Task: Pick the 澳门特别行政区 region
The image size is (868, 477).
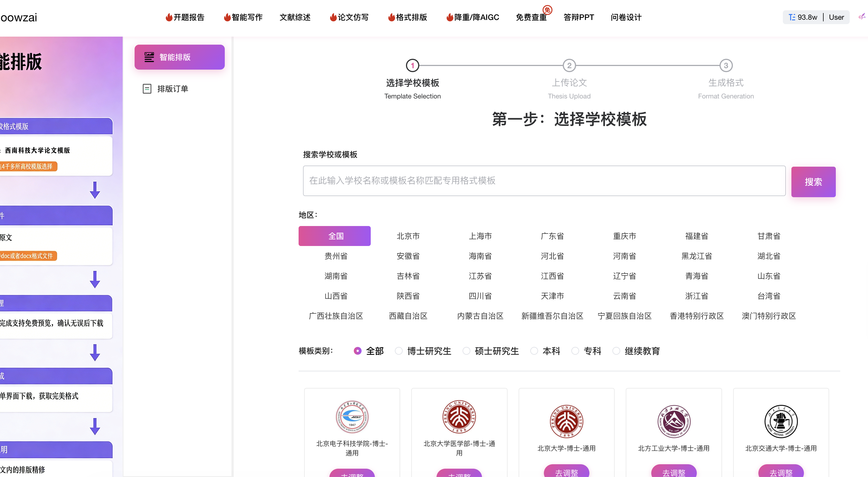Action: [x=769, y=316]
